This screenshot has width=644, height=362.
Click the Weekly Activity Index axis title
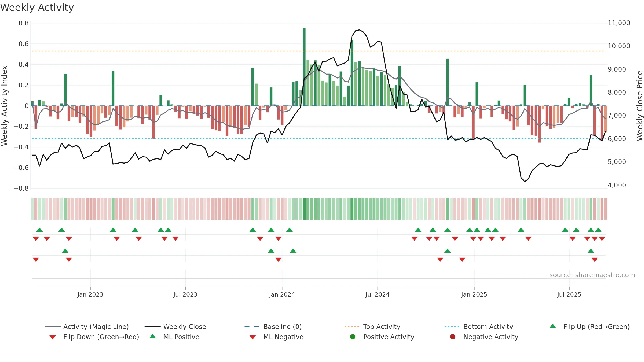[x=4, y=106]
